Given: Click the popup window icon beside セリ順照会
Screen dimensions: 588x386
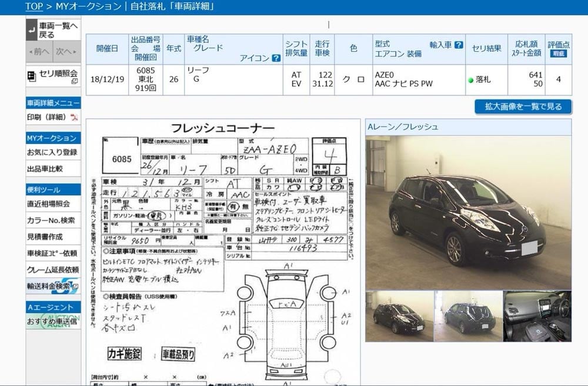Looking at the screenshot, I should click(x=75, y=81).
